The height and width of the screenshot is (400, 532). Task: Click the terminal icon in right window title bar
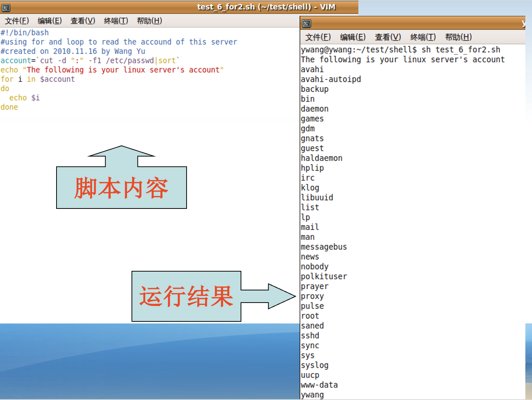coord(307,24)
